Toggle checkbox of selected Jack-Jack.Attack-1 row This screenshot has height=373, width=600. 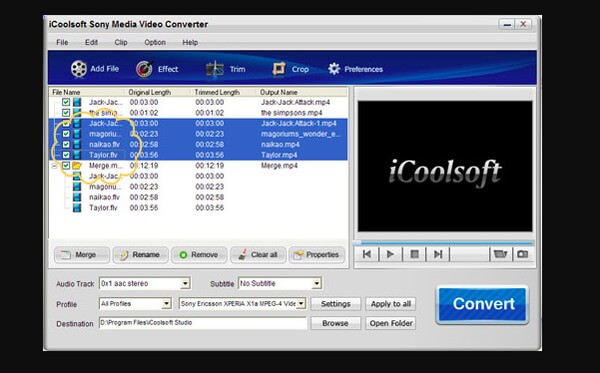(x=66, y=123)
